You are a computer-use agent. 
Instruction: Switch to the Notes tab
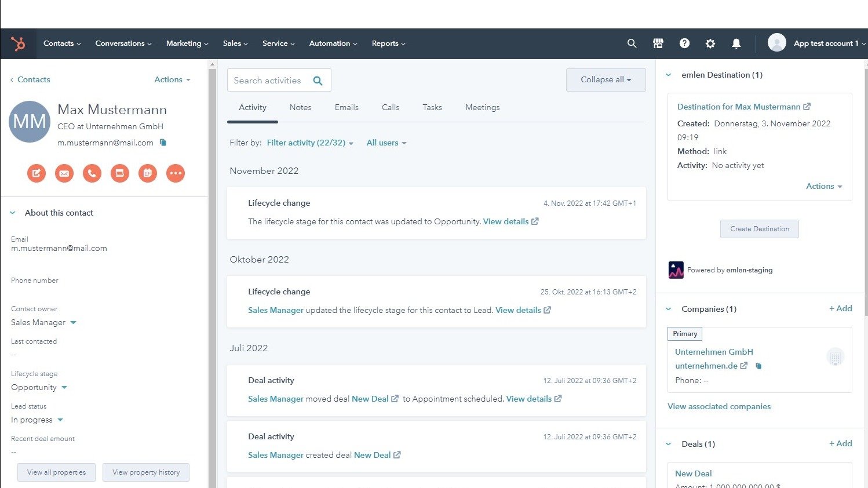click(x=300, y=107)
